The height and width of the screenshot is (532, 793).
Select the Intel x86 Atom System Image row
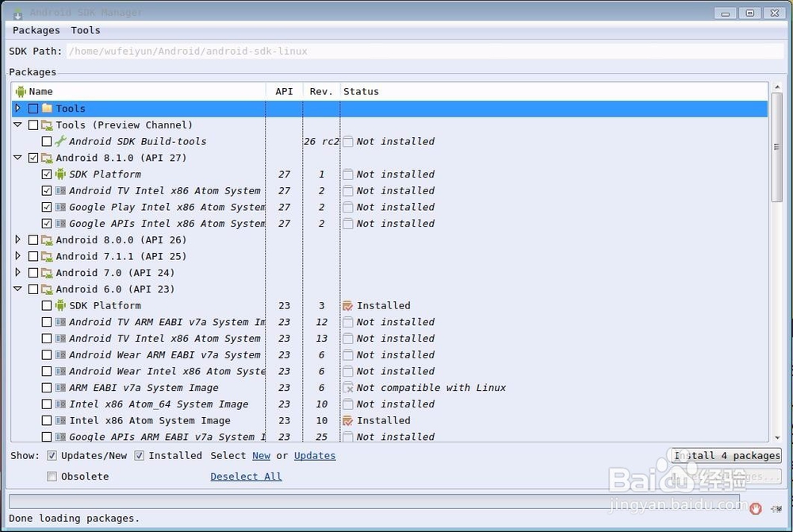pos(389,420)
